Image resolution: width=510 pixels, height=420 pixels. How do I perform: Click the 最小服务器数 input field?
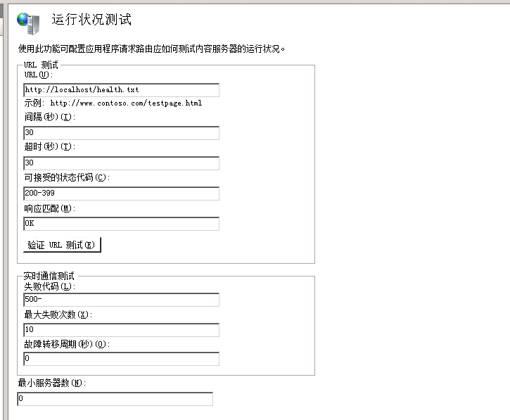[x=115, y=399]
